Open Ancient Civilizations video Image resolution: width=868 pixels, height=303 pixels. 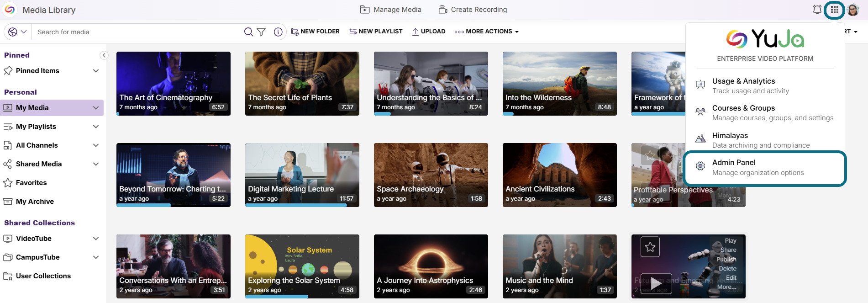click(560, 175)
